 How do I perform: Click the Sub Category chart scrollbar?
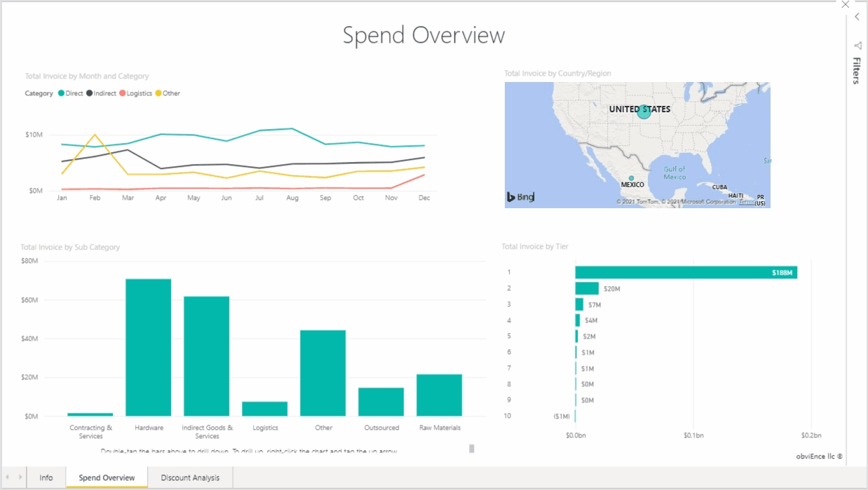(x=472, y=448)
